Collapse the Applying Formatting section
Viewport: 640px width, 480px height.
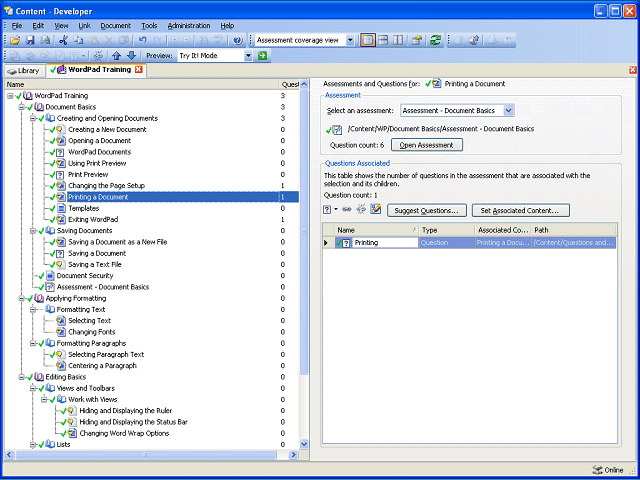point(21,298)
